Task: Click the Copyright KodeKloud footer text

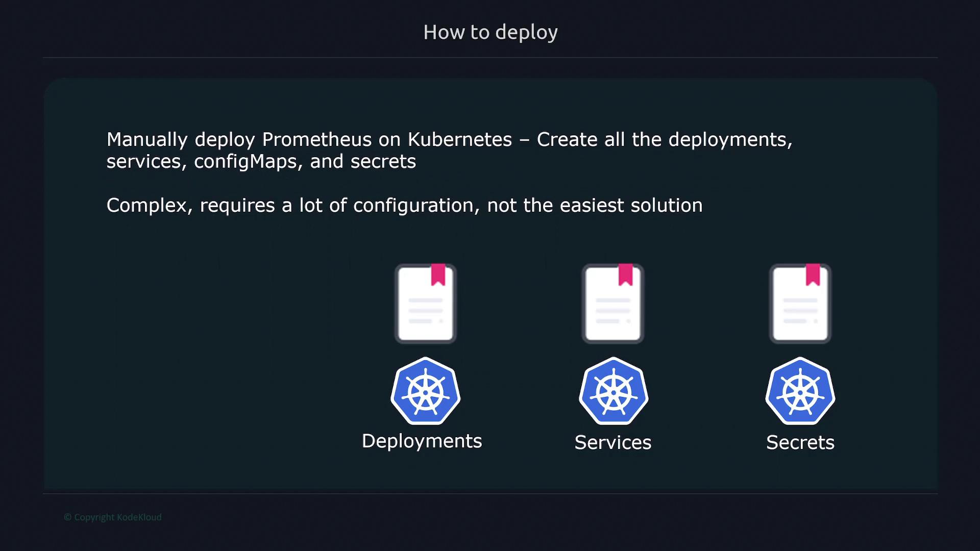Action: (113, 517)
